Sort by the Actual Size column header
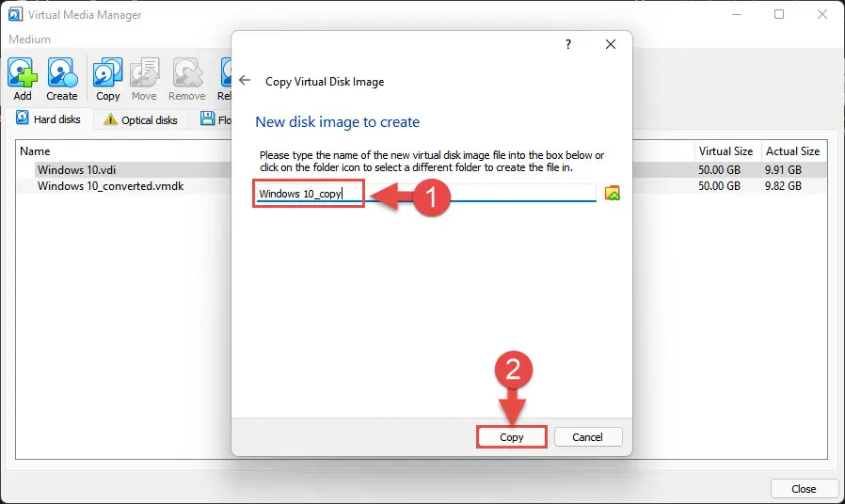Viewport: 845px width, 504px height. [792, 151]
